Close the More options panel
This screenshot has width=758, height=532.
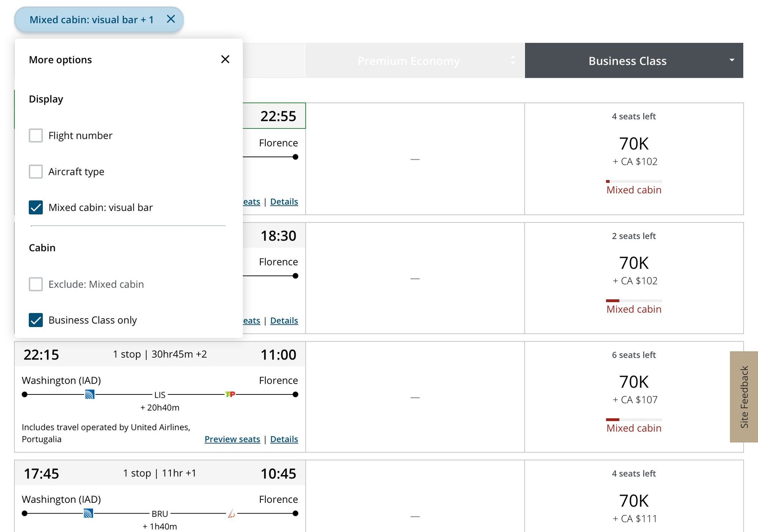tap(225, 59)
